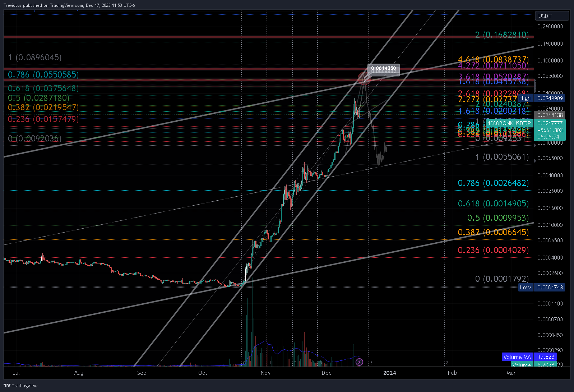Click the TradingView logo at bottom left
Image resolution: width=574 pixels, height=392 pixels.
20,386
